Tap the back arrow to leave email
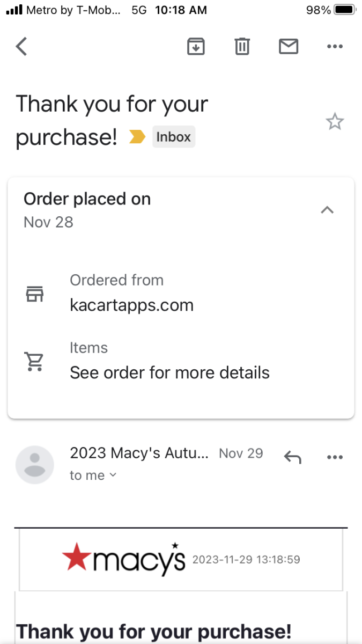Screen dimensions: 362x644 coord(21,47)
